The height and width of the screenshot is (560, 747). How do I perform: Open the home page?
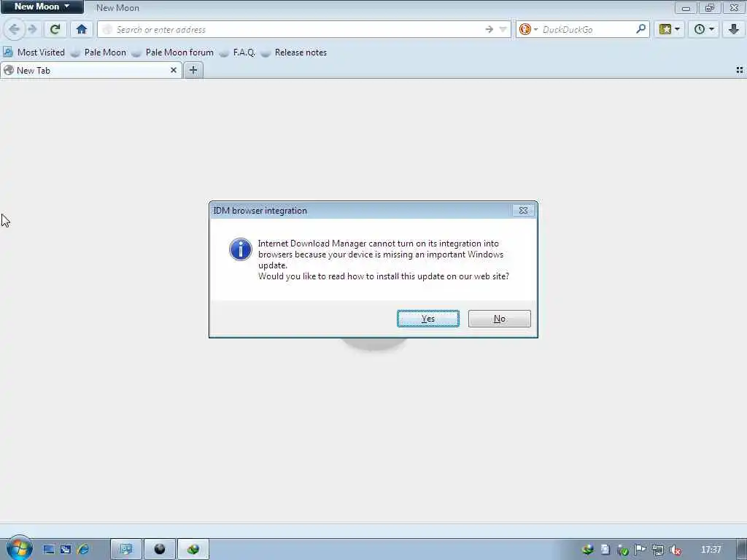click(82, 29)
